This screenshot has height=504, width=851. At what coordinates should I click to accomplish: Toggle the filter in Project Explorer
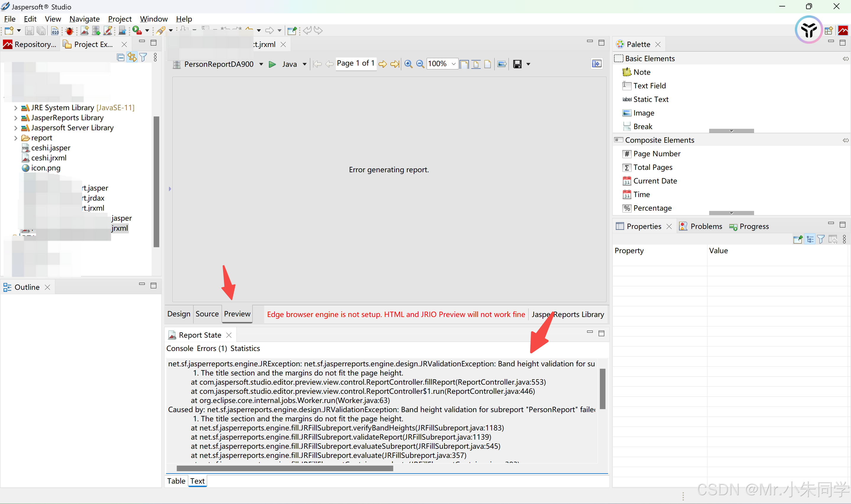pyautogui.click(x=143, y=57)
